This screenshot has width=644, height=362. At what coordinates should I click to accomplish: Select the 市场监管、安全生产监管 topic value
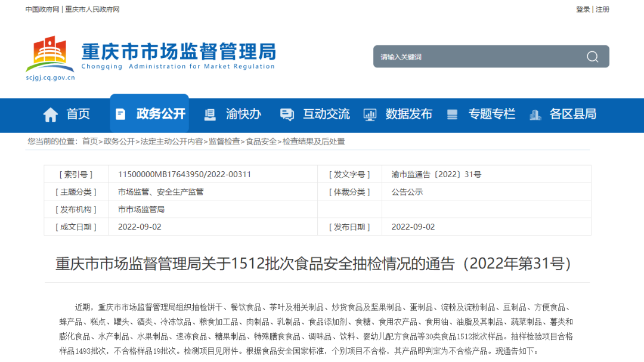160,192
